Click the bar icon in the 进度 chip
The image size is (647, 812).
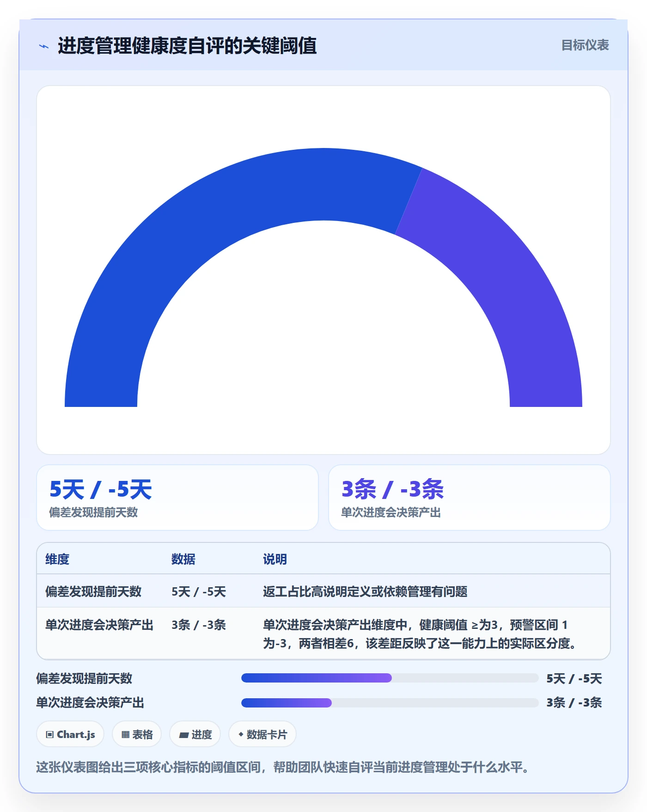[183, 735]
